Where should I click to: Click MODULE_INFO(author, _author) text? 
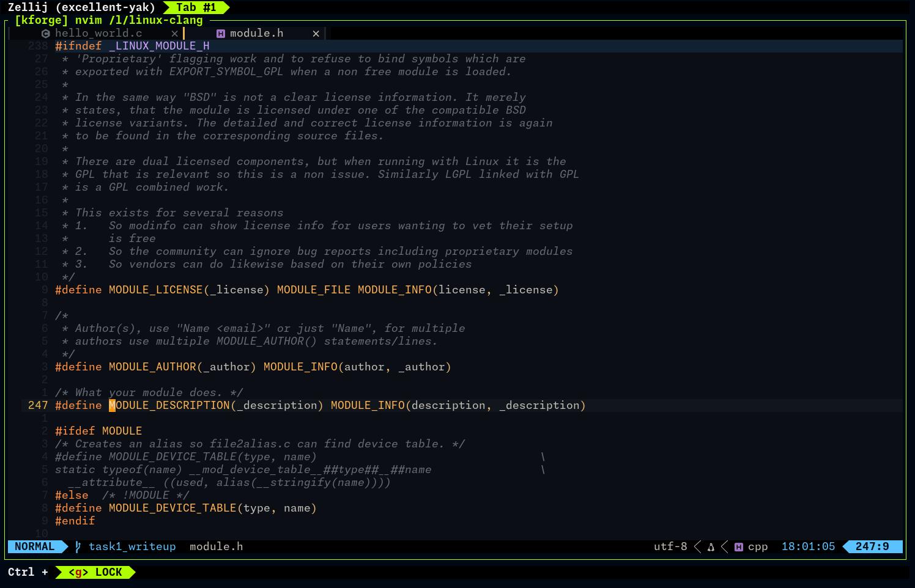tap(357, 367)
